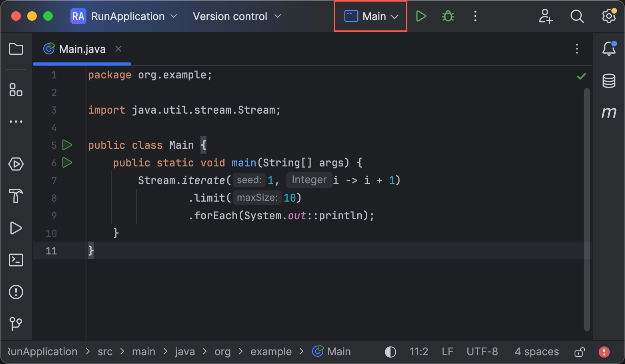
Task: Open editor tab options vertical dots
Action: pos(577,49)
